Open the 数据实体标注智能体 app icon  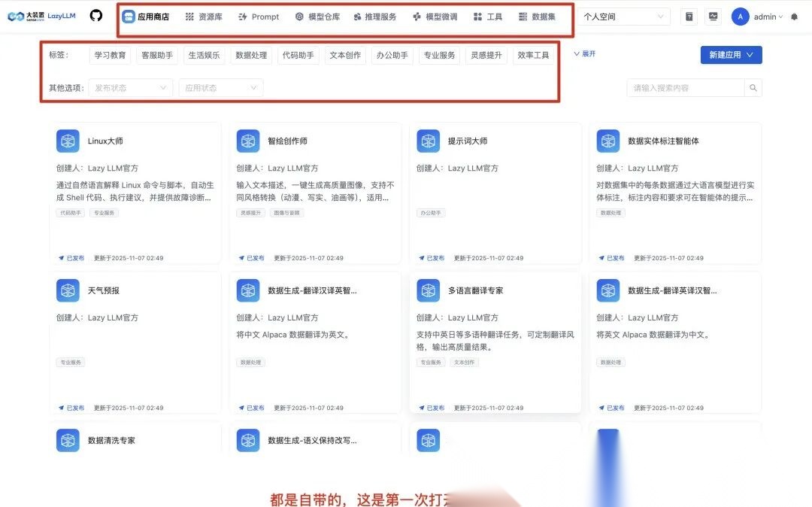click(608, 141)
